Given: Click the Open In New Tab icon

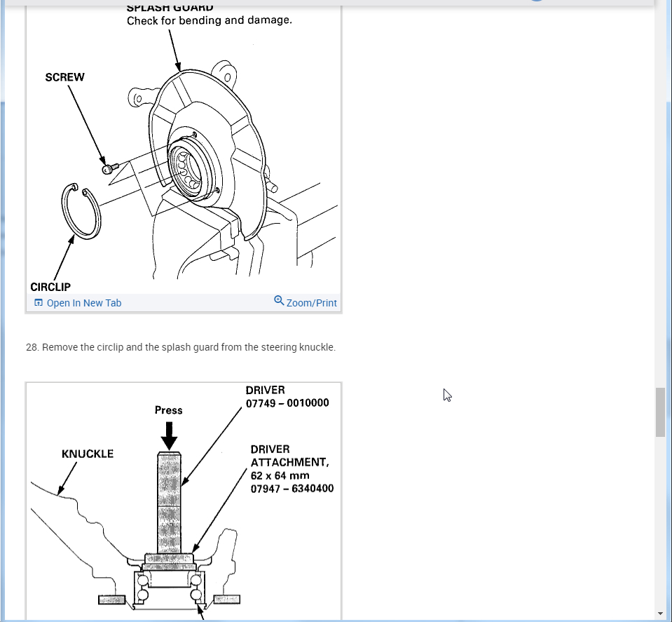Looking at the screenshot, I should tap(38, 302).
